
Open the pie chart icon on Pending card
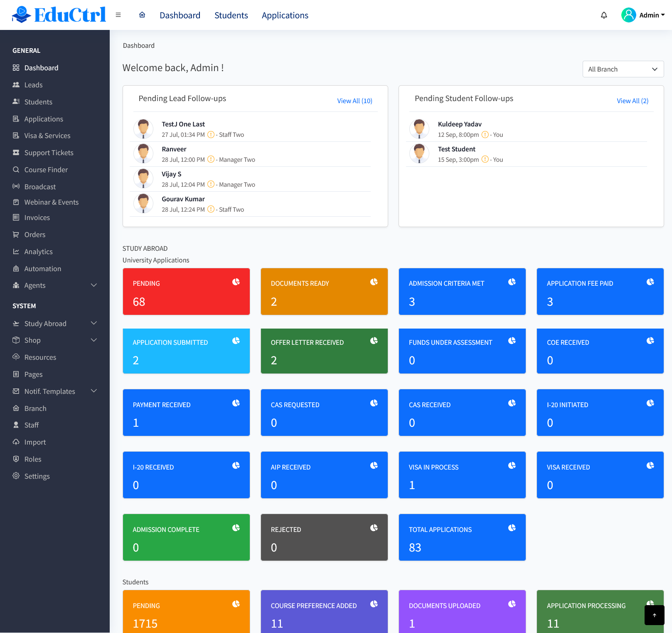pos(236,282)
